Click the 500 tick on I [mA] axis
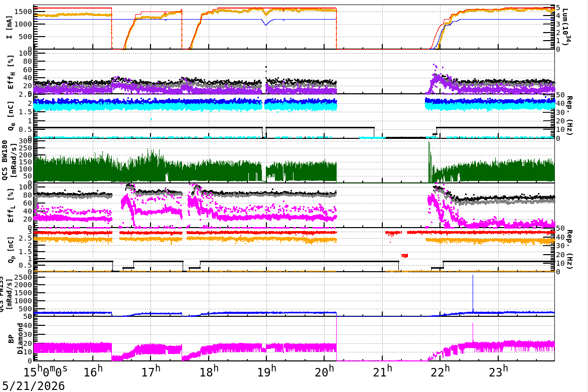588x392 pixels. [x=25, y=37]
